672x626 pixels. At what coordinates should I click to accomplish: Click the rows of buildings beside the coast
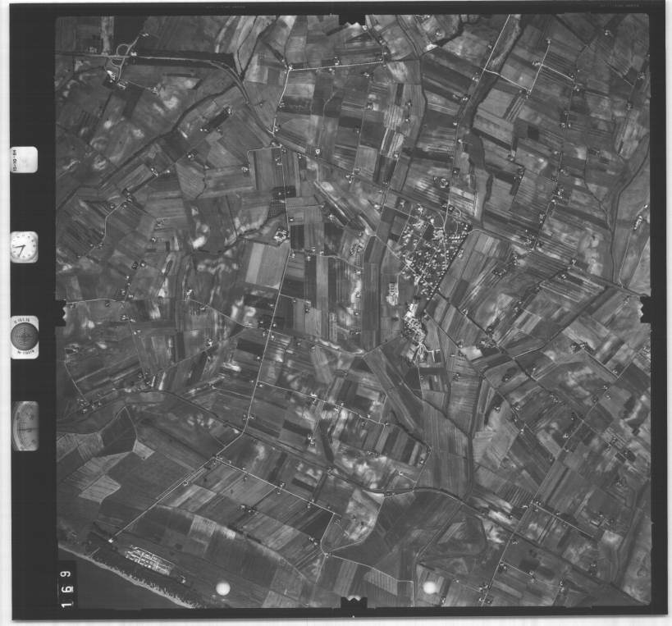click(x=148, y=561)
